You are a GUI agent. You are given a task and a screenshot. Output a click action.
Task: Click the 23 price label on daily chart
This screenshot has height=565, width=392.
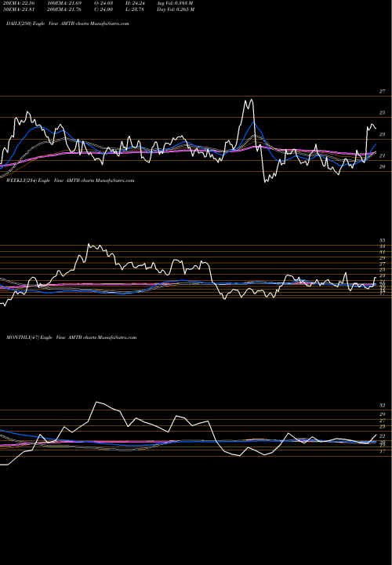point(383,134)
